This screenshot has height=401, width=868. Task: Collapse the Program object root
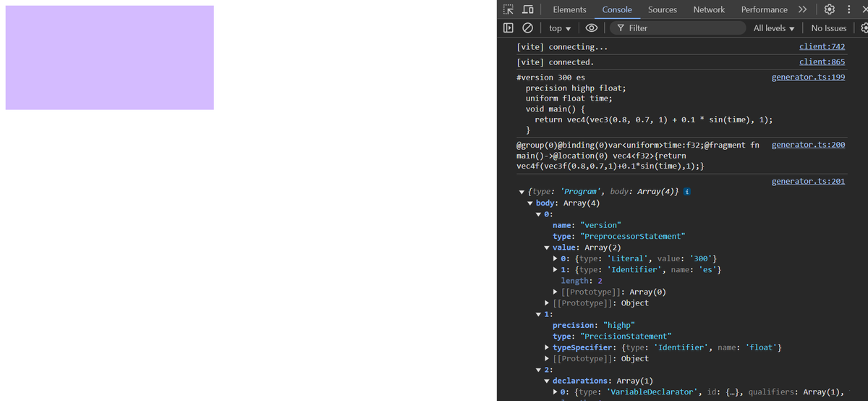522,193
